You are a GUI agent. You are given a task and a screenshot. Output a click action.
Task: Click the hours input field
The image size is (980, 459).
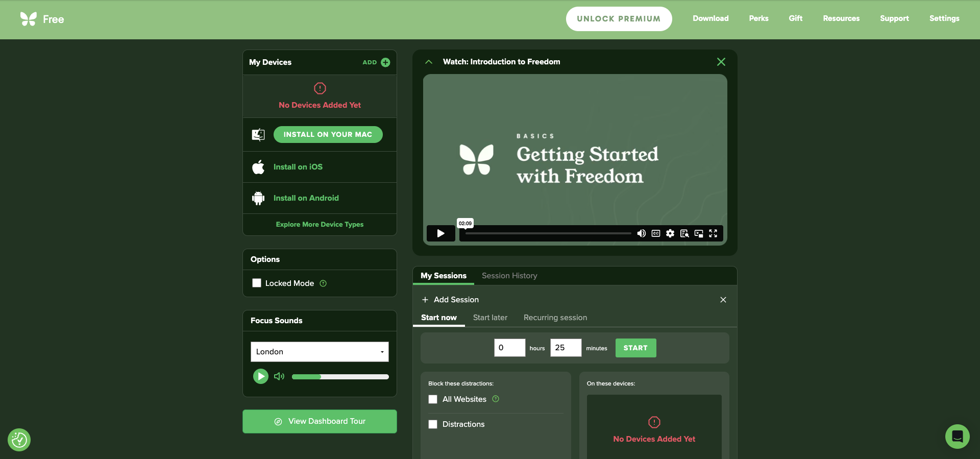[x=510, y=348]
